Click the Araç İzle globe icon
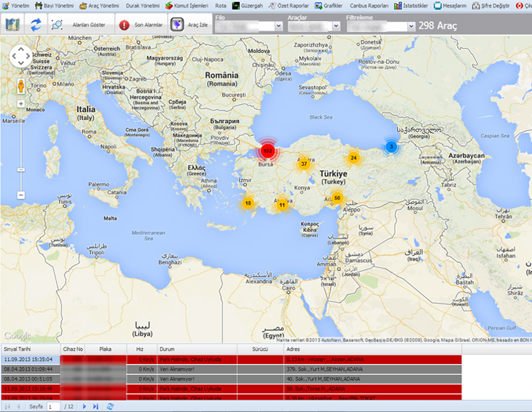The width and height of the screenshot is (532, 412). (177, 25)
